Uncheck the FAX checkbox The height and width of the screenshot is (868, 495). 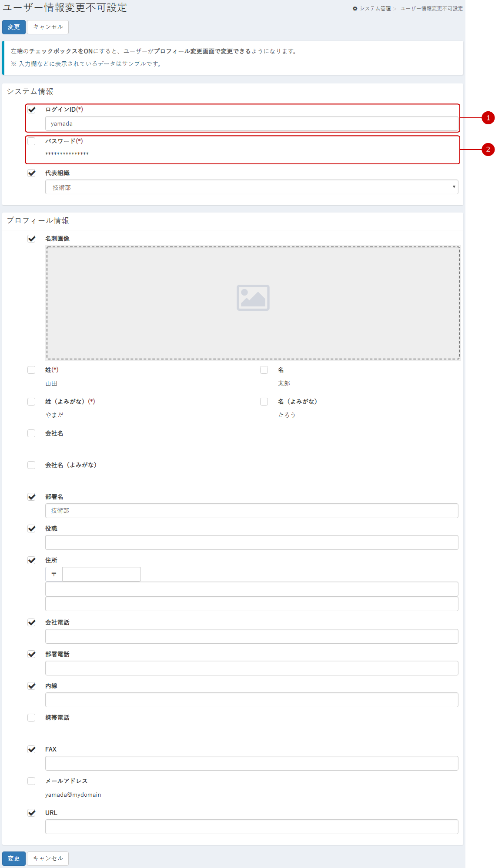coord(31,749)
